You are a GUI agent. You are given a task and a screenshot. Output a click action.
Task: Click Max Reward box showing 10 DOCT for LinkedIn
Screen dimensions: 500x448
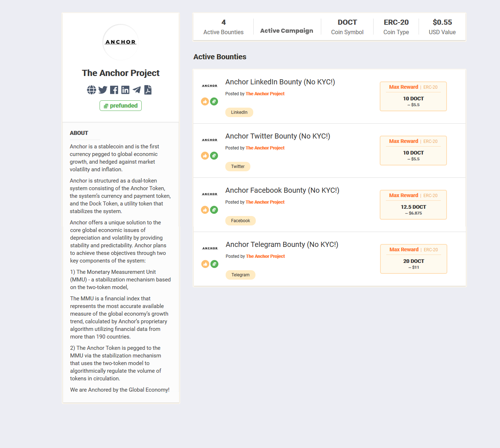[413, 96]
